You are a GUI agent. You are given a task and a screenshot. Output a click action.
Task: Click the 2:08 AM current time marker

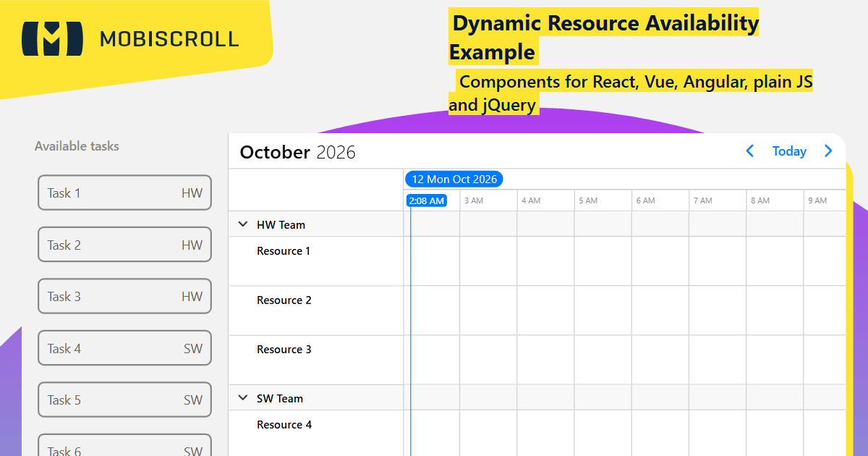[427, 200]
